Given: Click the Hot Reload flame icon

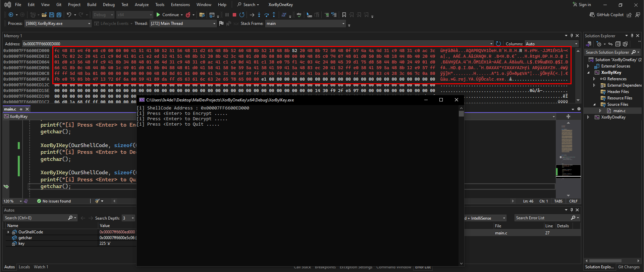Looking at the screenshot, I should pyautogui.click(x=188, y=15).
